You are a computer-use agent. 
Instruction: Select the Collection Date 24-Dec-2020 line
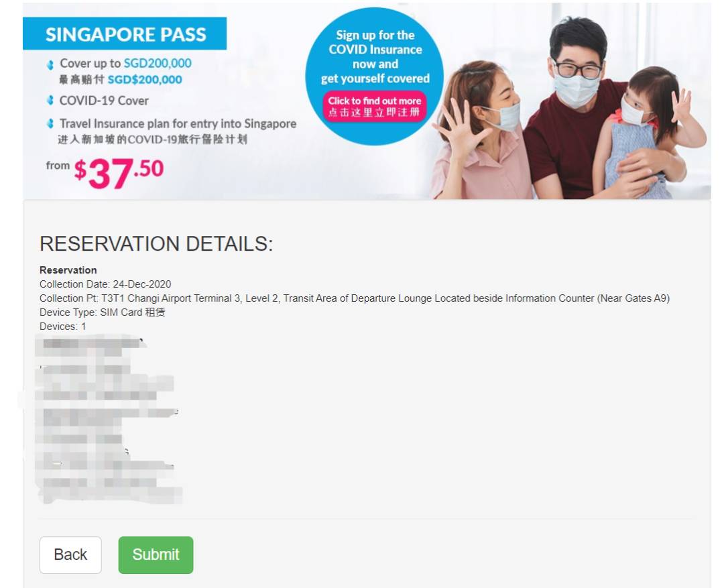click(105, 284)
